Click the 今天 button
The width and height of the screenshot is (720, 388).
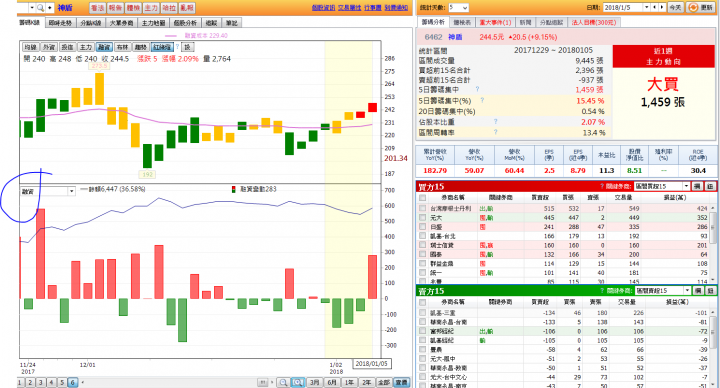675,8
